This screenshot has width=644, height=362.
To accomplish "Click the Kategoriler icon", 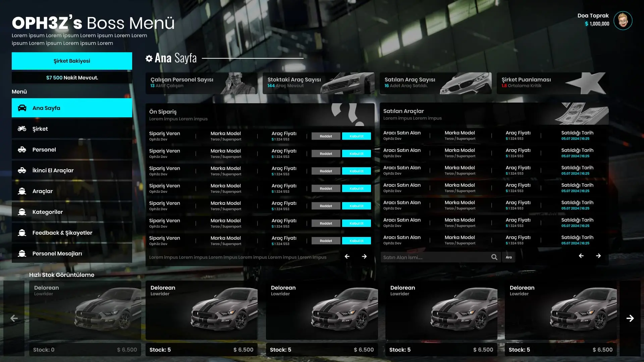I will 21,212.
